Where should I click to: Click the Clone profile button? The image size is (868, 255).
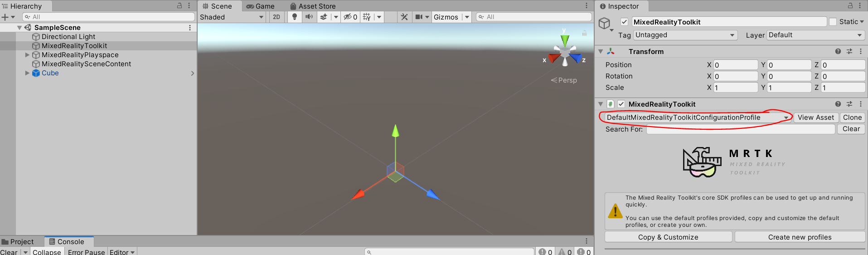point(852,118)
